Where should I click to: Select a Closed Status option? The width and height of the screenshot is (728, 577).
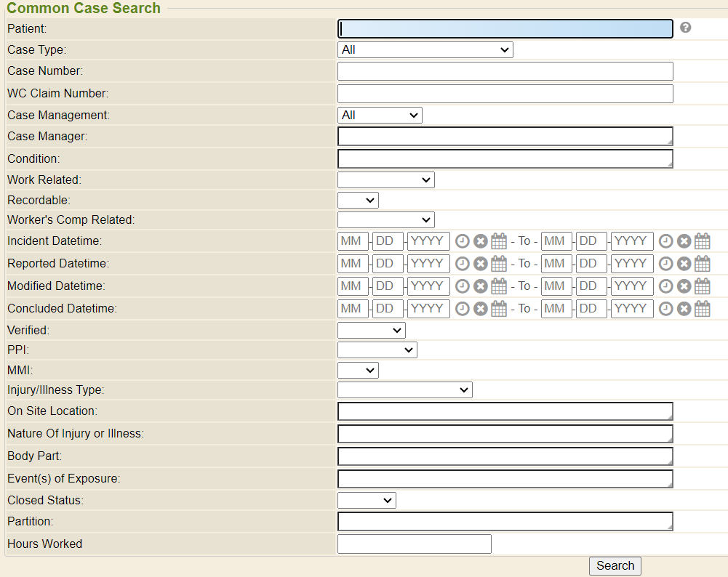coord(367,500)
